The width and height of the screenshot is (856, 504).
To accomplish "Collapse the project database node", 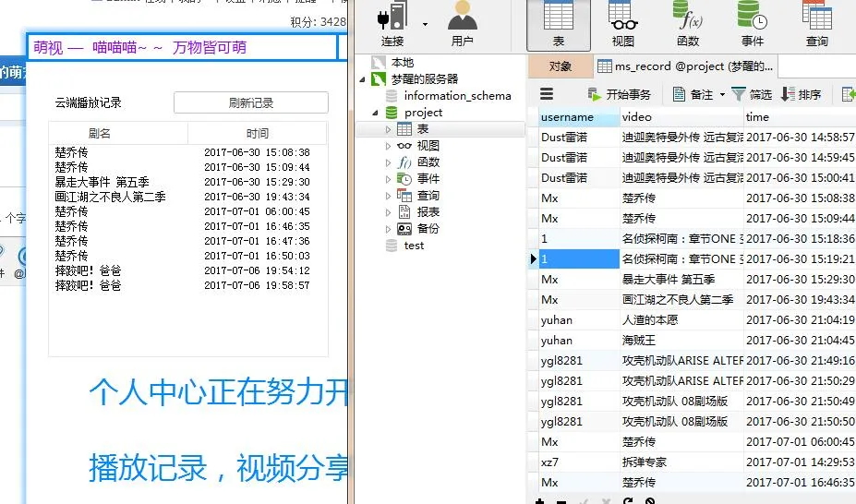I will (376, 113).
